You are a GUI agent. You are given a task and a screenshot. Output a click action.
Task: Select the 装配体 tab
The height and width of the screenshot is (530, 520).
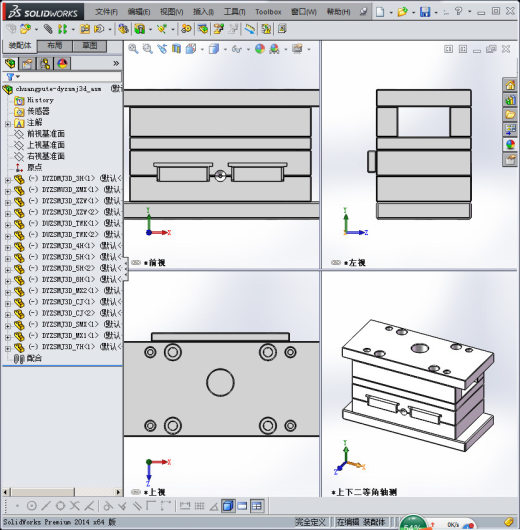click(x=20, y=46)
